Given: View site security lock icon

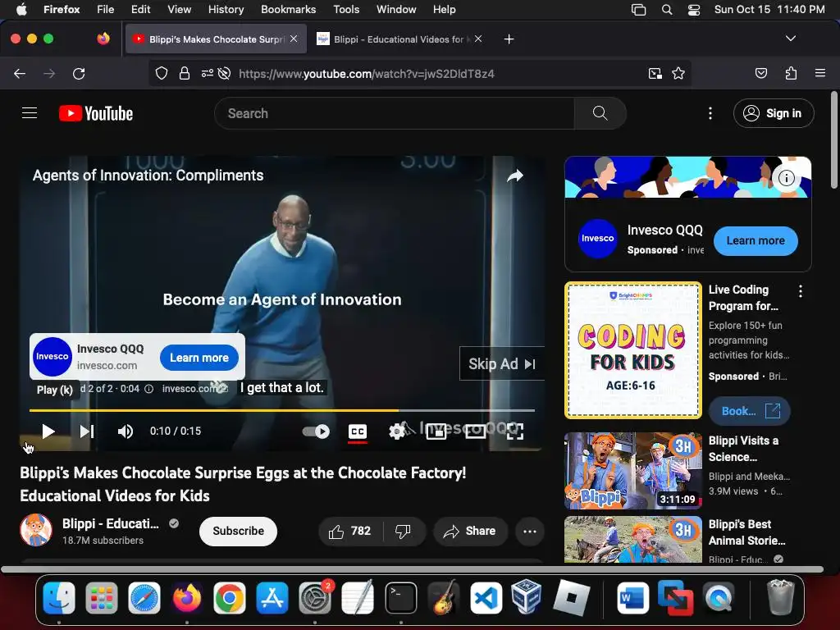Looking at the screenshot, I should pyautogui.click(x=185, y=73).
